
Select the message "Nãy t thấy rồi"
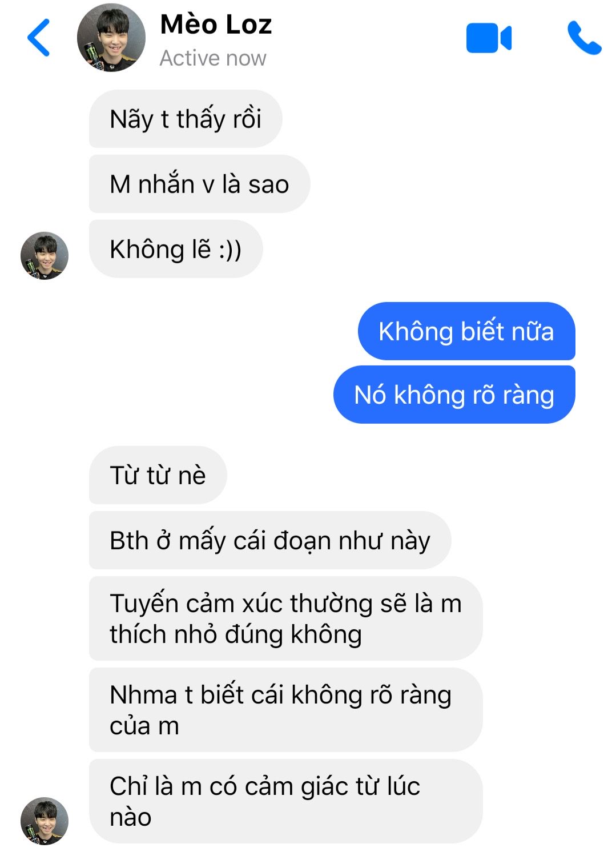(x=186, y=119)
